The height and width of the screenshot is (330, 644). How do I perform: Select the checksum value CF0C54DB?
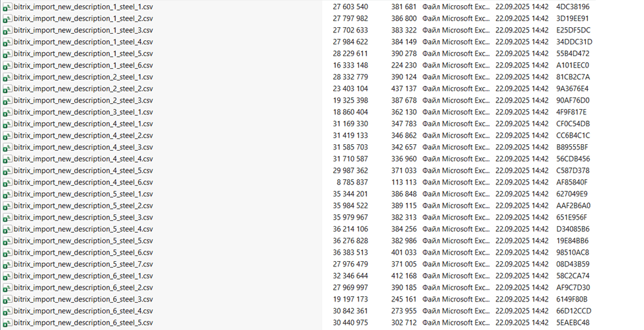coord(573,124)
